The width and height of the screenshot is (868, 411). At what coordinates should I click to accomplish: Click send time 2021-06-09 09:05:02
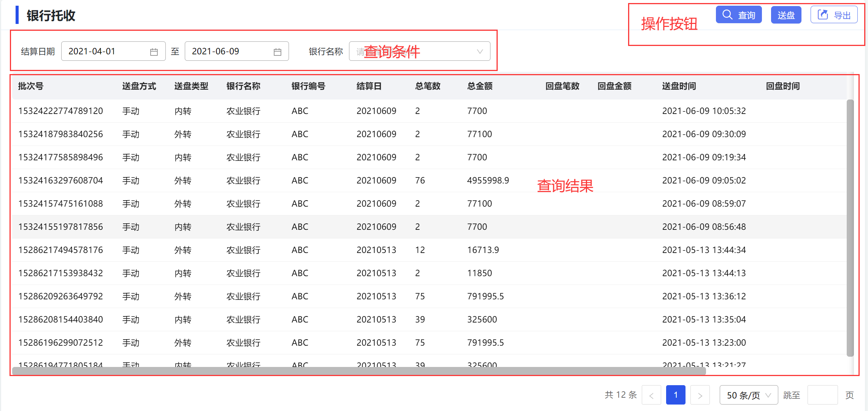[704, 180]
